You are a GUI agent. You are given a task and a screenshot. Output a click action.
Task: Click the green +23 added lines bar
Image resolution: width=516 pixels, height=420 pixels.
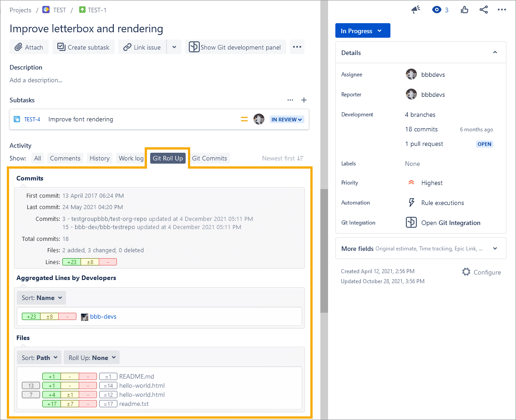[x=71, y=262]
